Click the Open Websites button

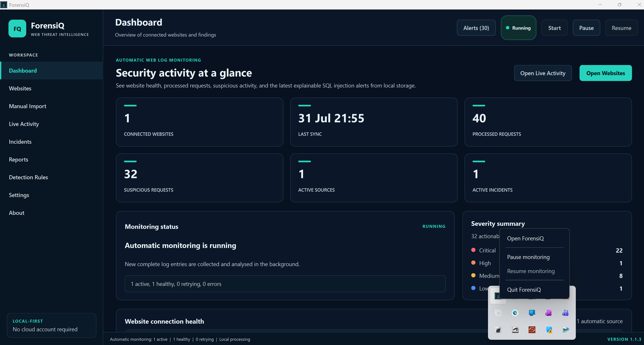pos(605,73)
